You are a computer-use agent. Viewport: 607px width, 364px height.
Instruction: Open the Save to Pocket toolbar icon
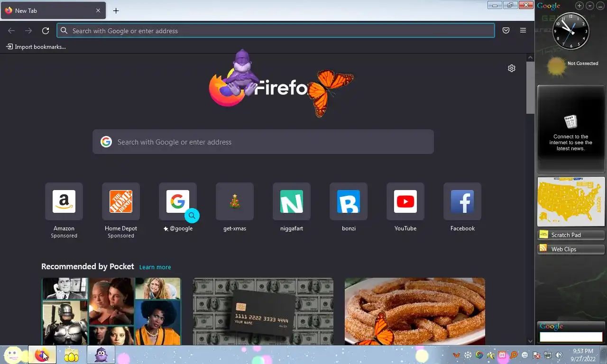506,30
